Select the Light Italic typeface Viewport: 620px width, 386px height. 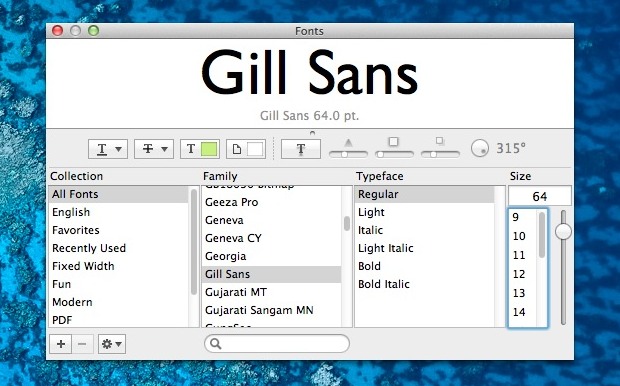pyautogui.click(x=425, y=248)
